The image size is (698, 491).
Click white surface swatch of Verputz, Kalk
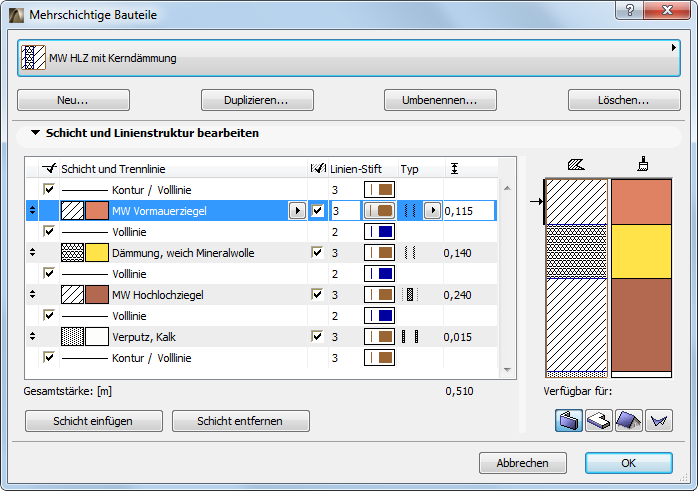pos(97,337)
